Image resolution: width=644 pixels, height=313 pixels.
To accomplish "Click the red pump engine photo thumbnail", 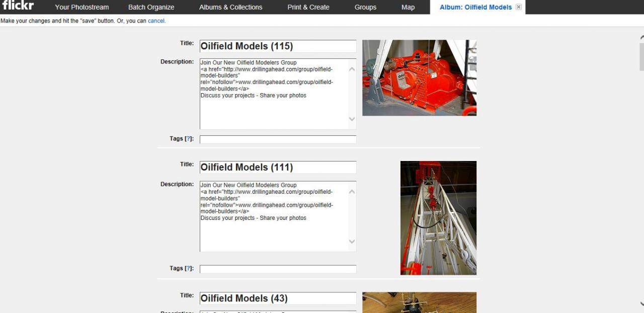I will pos(419,78).
